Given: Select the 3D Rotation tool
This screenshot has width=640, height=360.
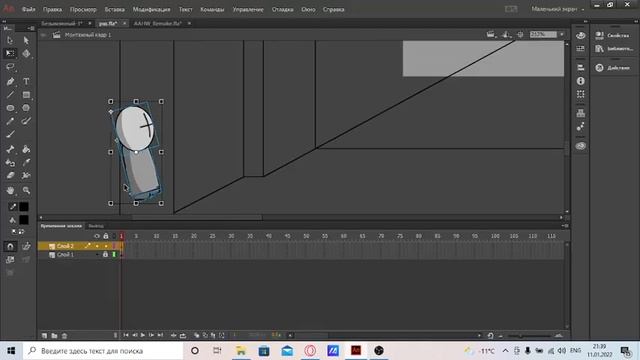Looking at the screenshot, I should click(x=26, y=53).
